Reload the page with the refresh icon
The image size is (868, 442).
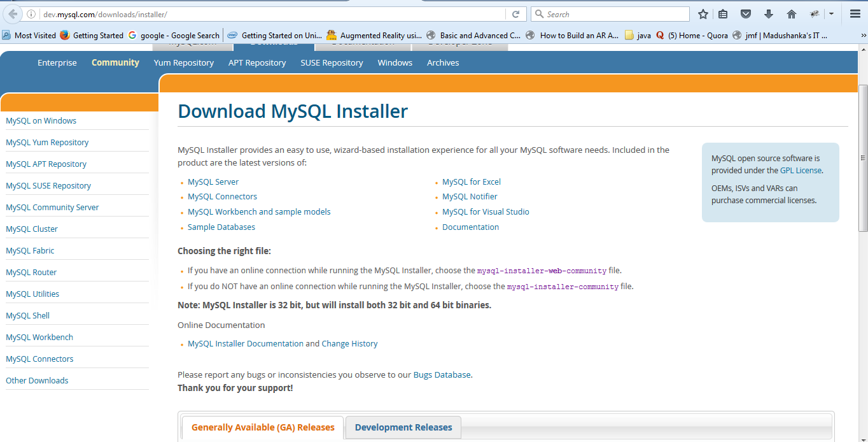[x=516, y=14]
